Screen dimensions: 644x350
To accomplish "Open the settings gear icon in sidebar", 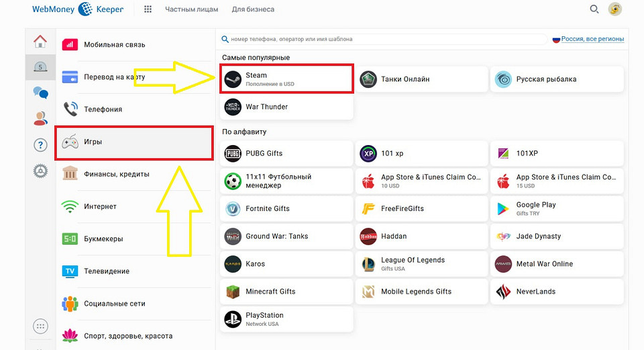I will pos(40,171).
